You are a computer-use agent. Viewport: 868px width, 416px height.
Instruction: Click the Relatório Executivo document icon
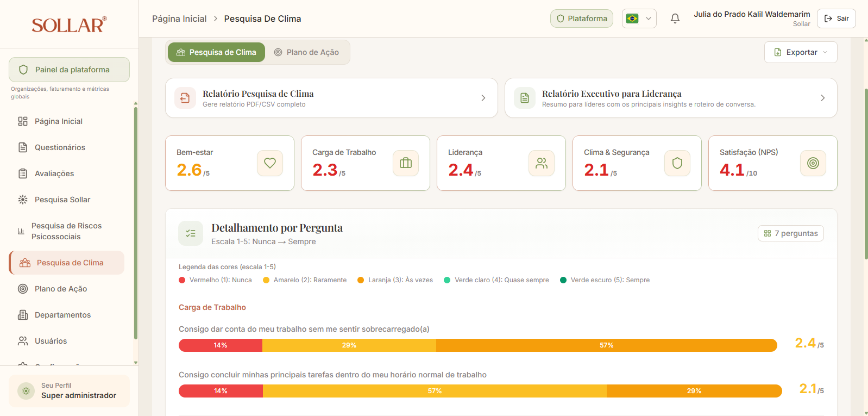tap(525, 98)
